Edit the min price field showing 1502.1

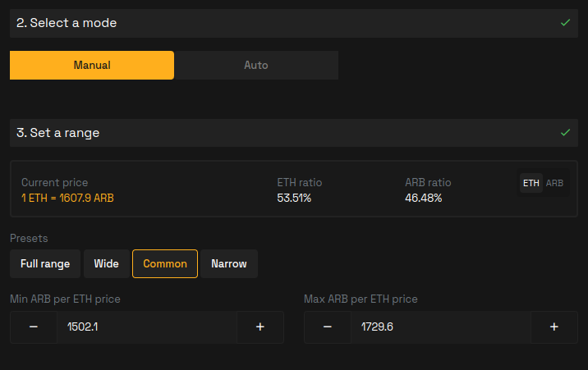(147, 327)
